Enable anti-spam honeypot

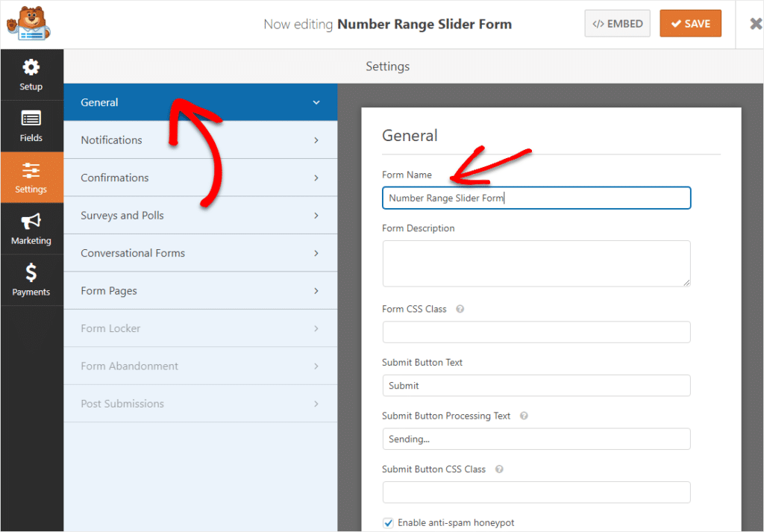[x=388, y=523]
